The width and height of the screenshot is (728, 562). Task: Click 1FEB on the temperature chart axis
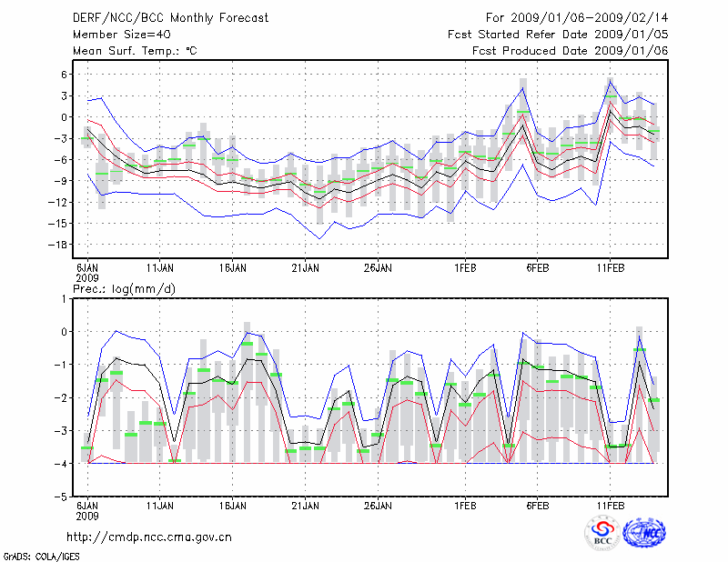[464, 268]
